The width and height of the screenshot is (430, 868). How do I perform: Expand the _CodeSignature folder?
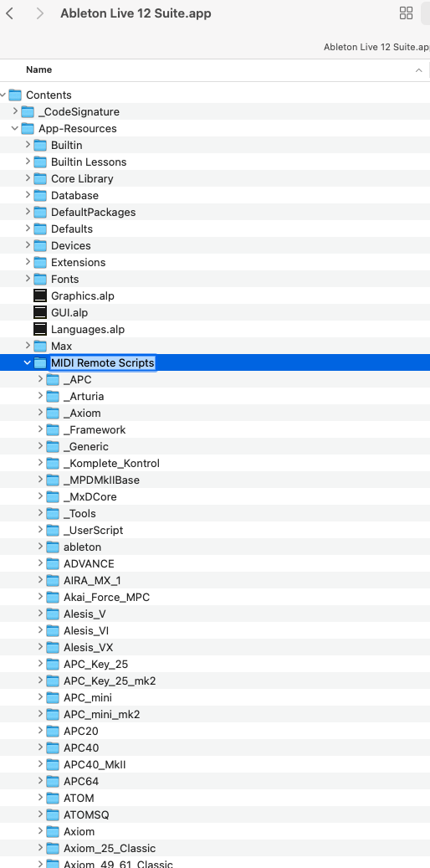(15, 111)
